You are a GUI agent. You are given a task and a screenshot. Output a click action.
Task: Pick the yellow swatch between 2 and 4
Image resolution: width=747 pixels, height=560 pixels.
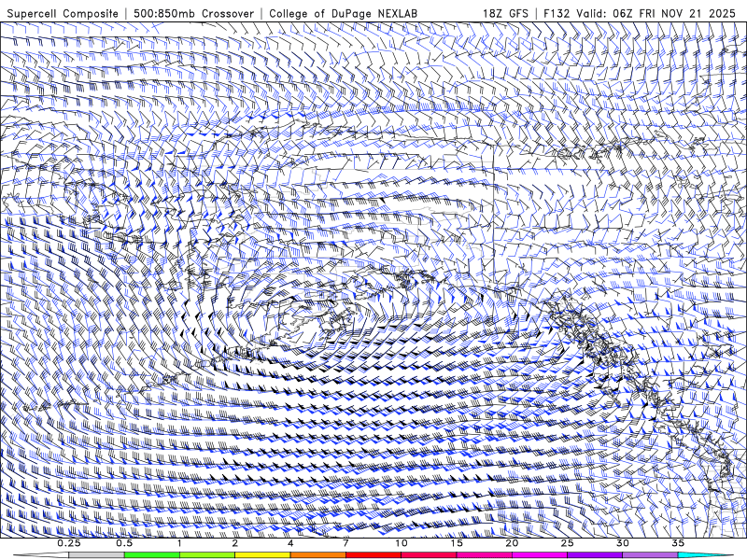coord(262,555)
